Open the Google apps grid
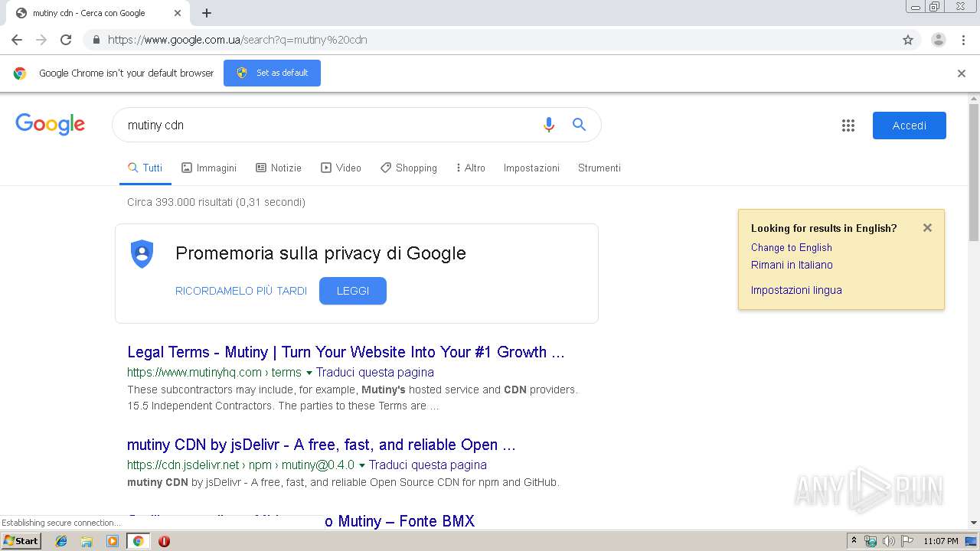The width and height of the screenshot is (980, 551). (848, 126)
